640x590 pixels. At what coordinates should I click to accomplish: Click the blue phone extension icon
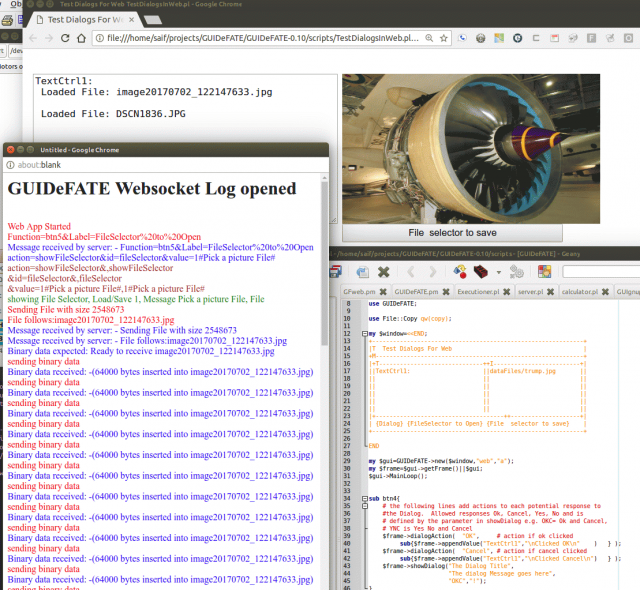point(462,38)
